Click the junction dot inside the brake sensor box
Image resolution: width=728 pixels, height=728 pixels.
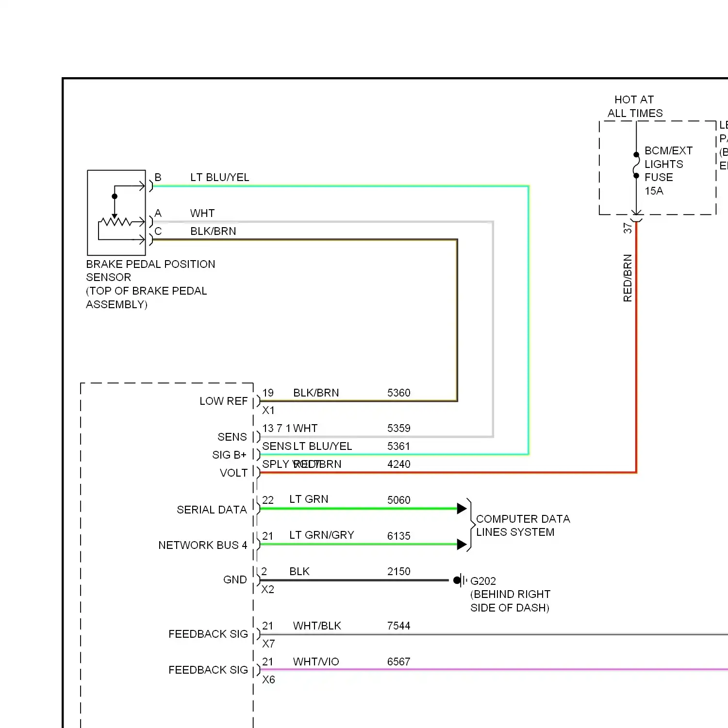tap(115, 197)
